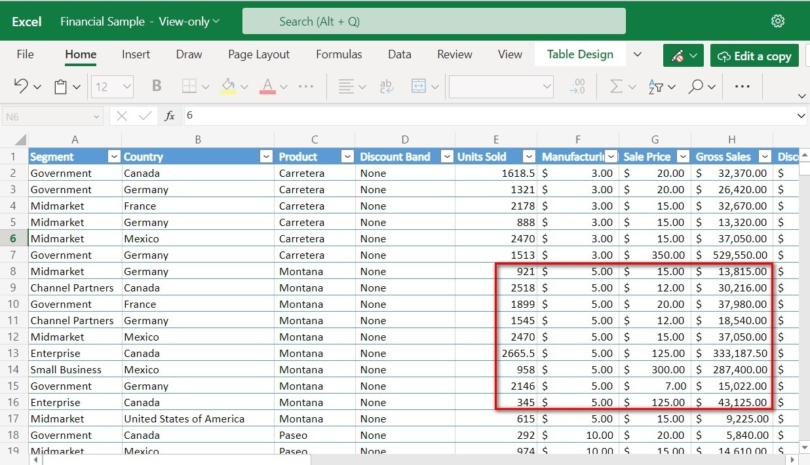Click the AutoSum sigma icon

tap(616, 86)
